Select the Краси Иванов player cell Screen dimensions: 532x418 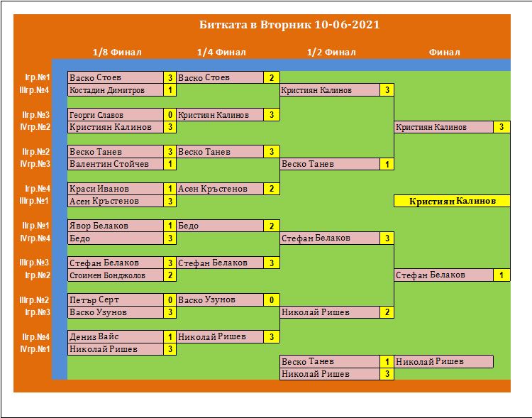[116, 189]
